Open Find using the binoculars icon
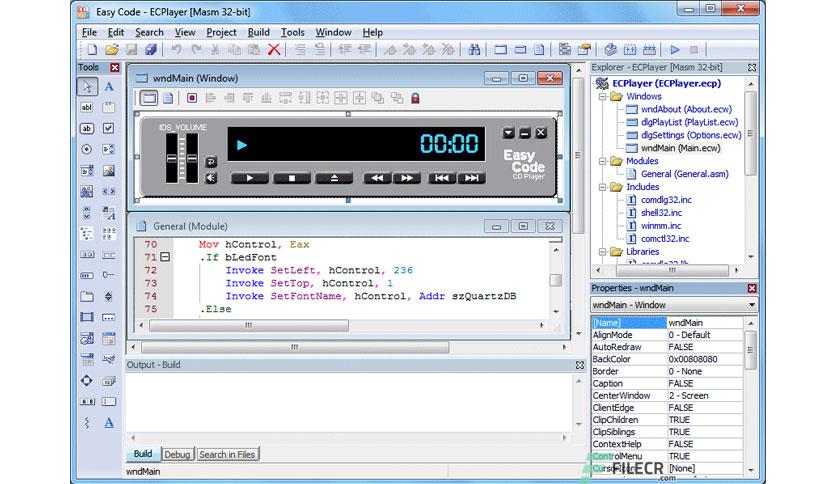Screen dimensions: 836x484 pyautogui.click(x=474, y=50)
